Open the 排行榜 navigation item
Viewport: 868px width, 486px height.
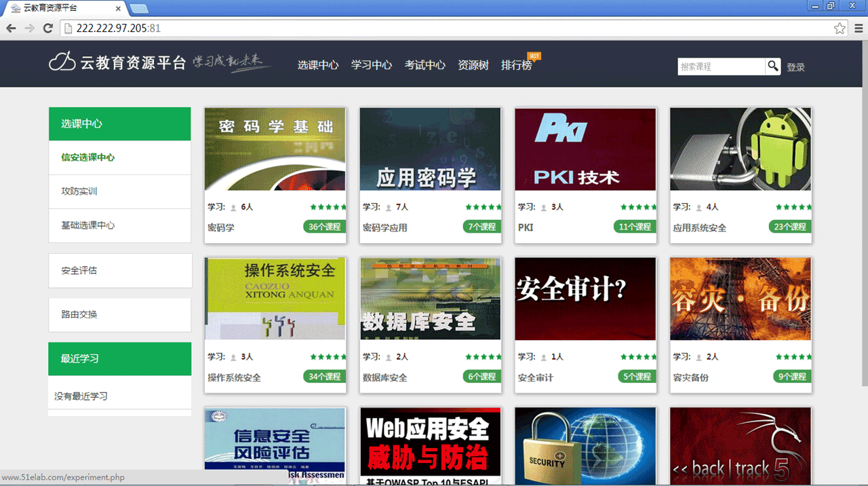click(517, 65)
